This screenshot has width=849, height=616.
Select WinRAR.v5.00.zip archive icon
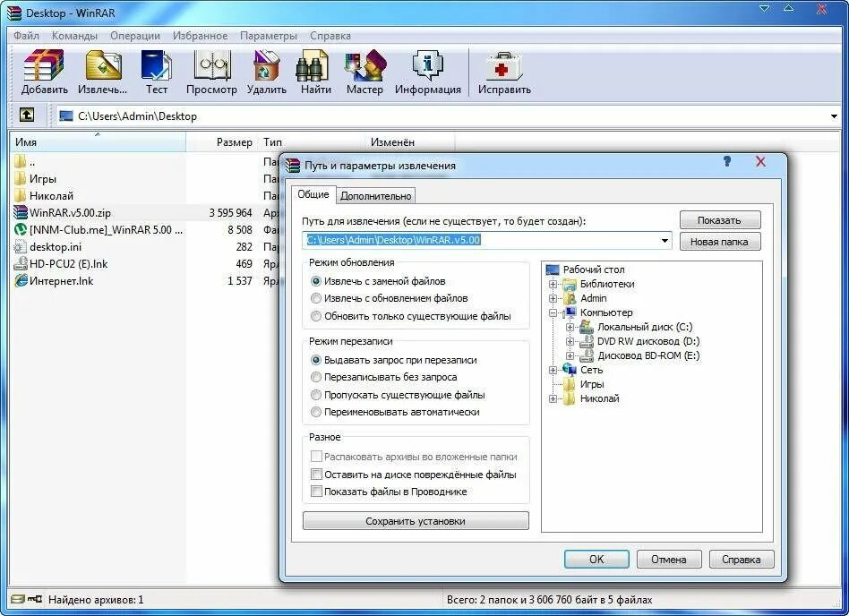[21, 212]
